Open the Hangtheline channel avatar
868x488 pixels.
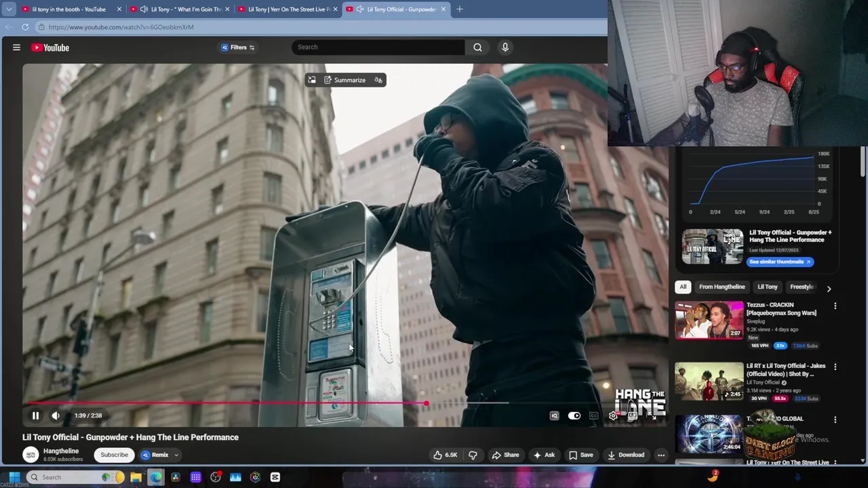tap(30, 455)
